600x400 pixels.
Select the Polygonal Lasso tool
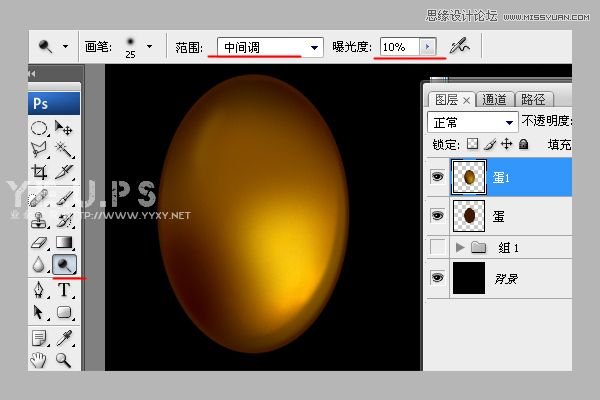(39, 150)
